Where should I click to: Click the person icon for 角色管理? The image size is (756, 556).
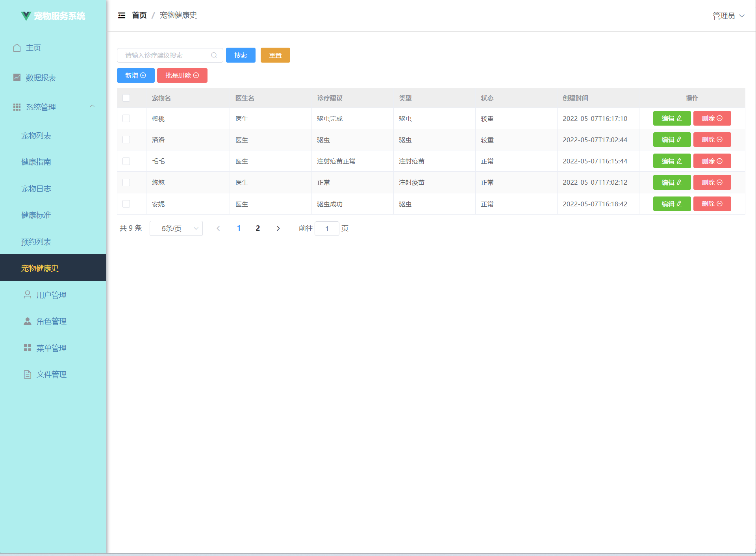[x=28, y=321]
